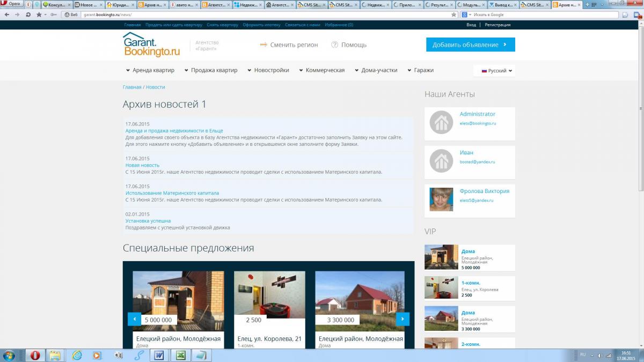Open news item Новая новость

[x=142, y=165]
